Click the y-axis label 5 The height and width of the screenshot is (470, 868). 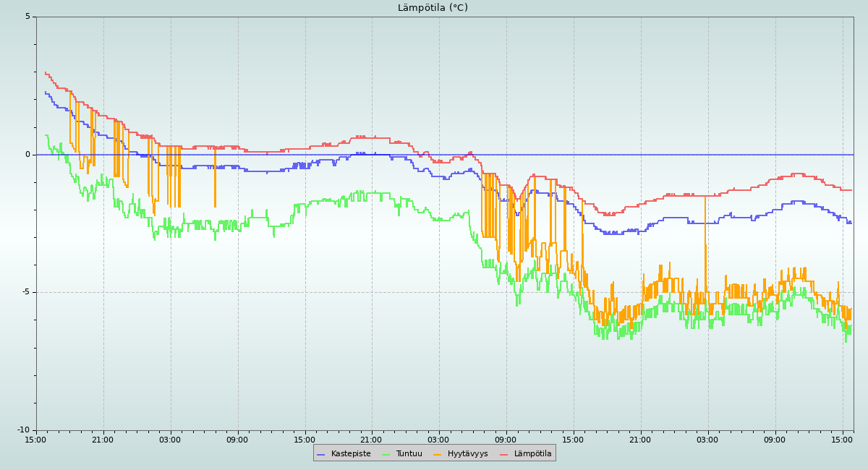28,17
